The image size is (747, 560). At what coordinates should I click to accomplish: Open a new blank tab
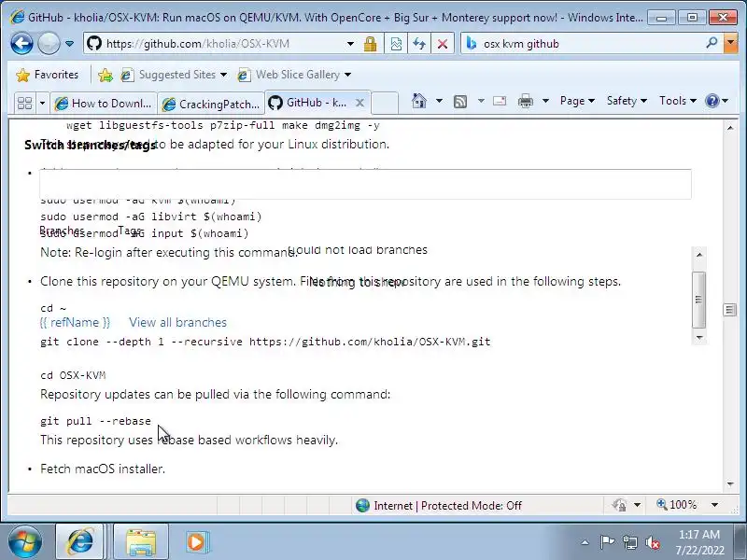(x=385, y=103)
